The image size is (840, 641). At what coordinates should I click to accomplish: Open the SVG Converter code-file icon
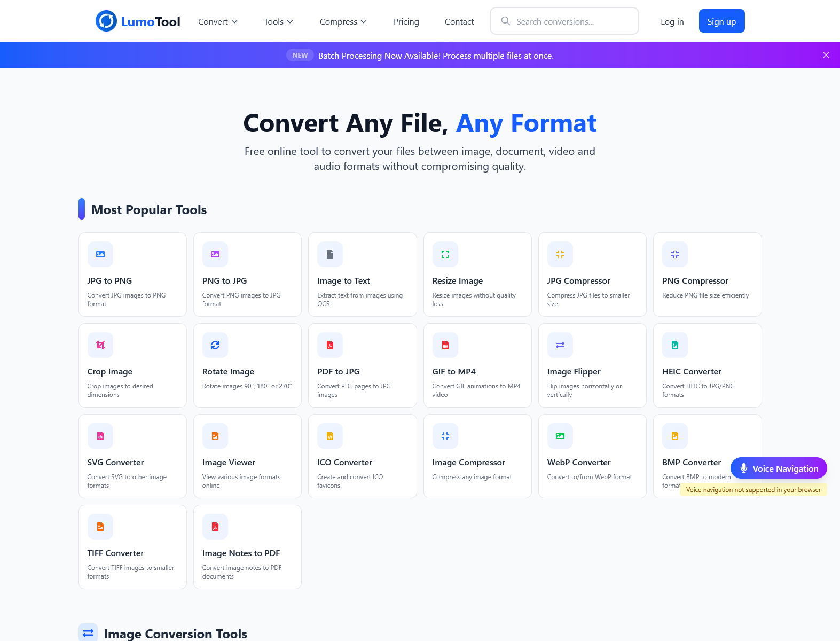pyautogui.click(x=100, y=436)
